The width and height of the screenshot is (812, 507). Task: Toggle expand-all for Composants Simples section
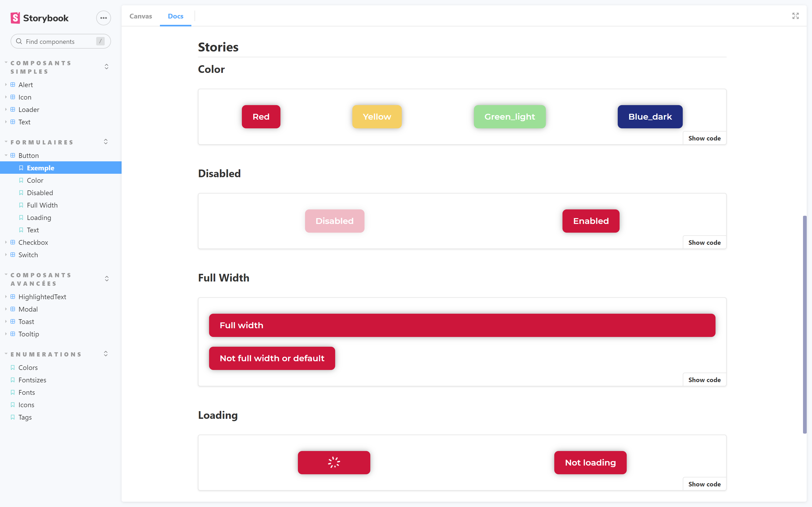coord(106,67)
